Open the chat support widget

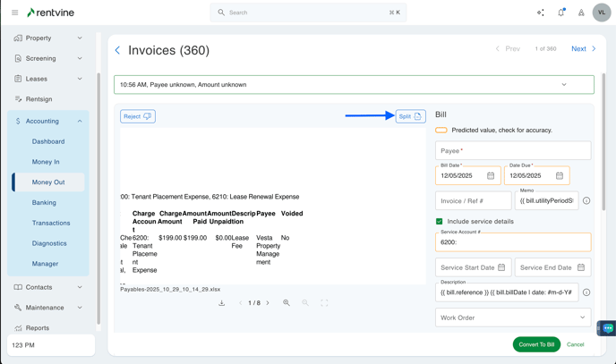(x=608, y=328)
